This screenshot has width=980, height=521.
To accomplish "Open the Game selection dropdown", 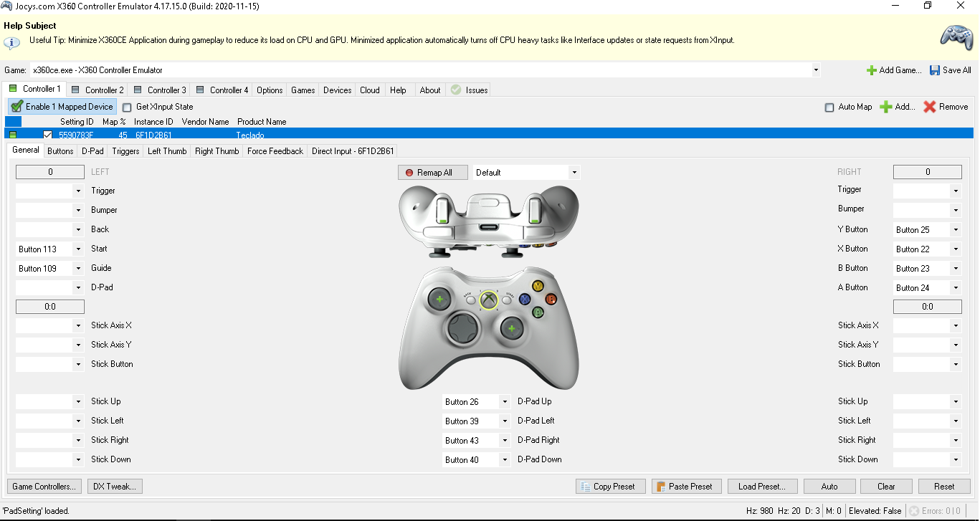I will click(x=816, y=70).
